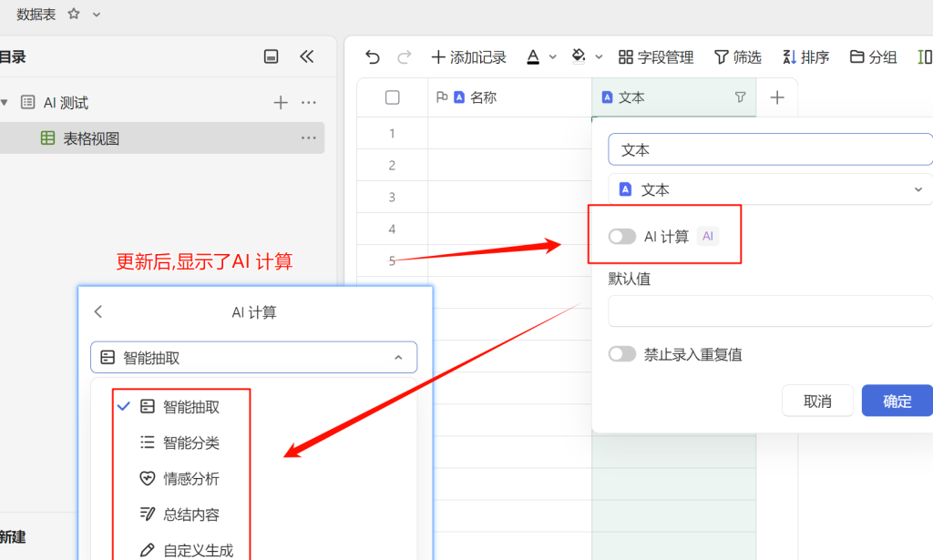Click the 新建 button at sidebar bottom
This screenshot has width=933, height=560.
click(x=13, y=537)
